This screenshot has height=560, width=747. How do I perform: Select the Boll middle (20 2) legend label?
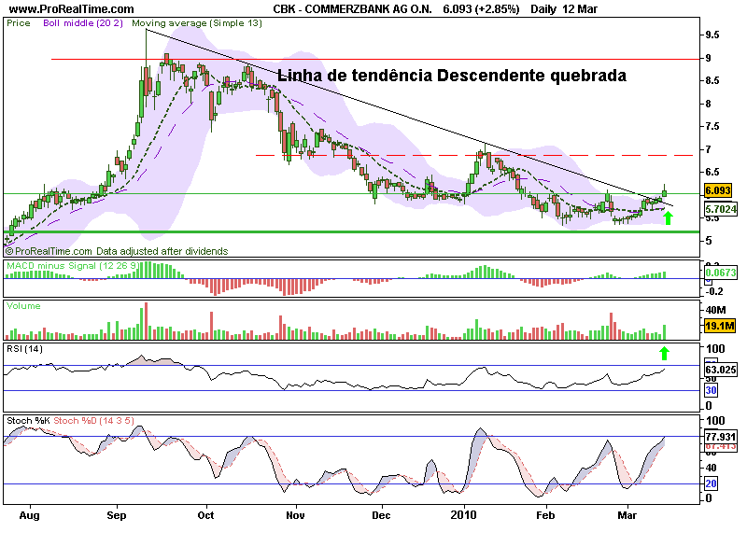tap(83, 22)
